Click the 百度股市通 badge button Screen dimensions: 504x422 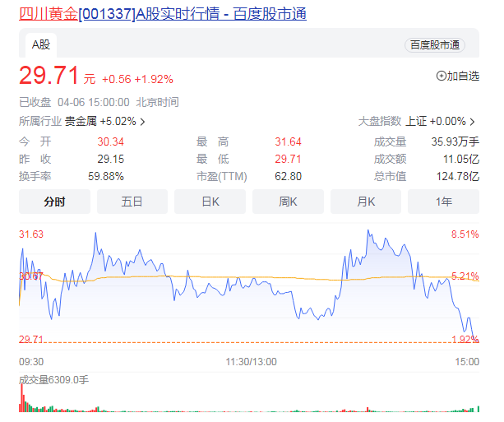pyautogui.click(x=434, y=45)
